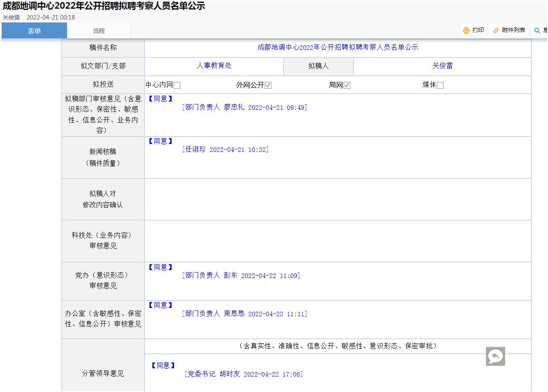Click the empty 科技处 审核意见 field
The image size is (548, 392).
pos(337,241)
